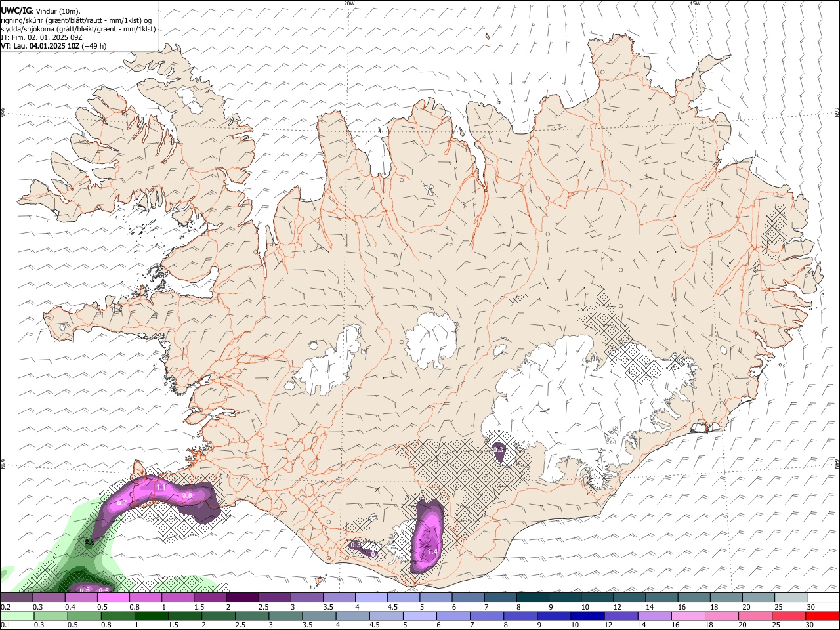Click the '0.2' label on the top scale
Image resolution: width=840 pixels, height=630 pixels.
coord(5,607)
